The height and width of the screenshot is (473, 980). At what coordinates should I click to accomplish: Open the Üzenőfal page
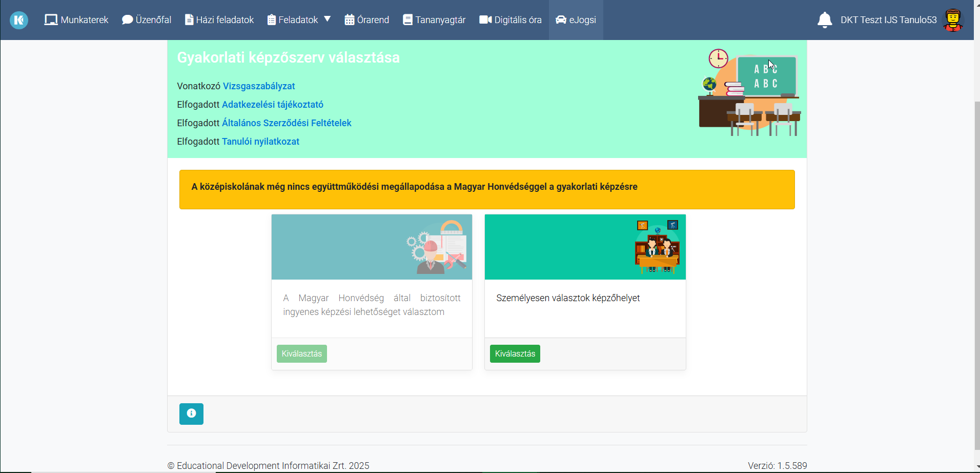pyautogui.click(x=147, y=20)
